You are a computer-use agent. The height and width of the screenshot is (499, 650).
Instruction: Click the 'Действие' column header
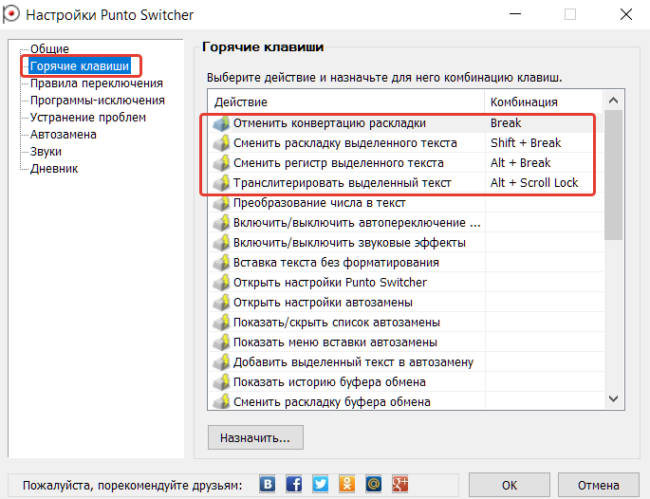(x=346, y=102)
